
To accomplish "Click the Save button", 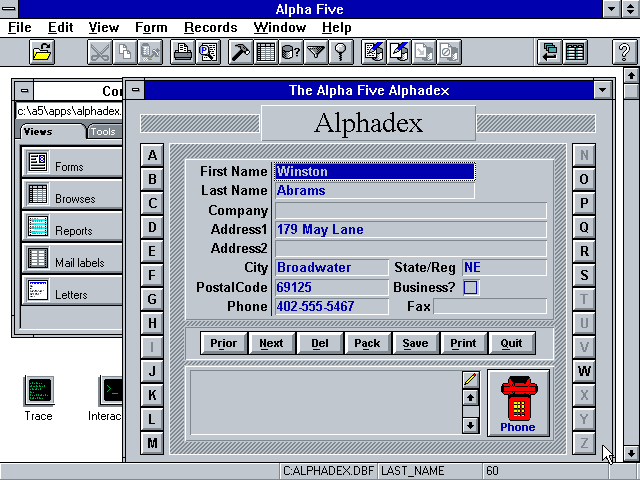I will (416, 343).
